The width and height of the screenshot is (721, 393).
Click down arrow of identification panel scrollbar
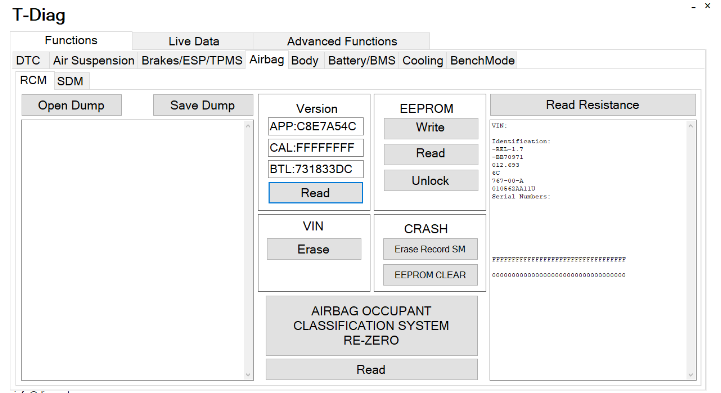pyautogui.click(x=691, y=375)
